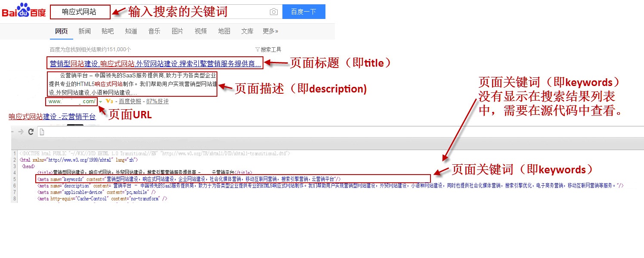Screen dimensions: 644x258
Task: Click the browser reload icon
Action: pos(31,132)
